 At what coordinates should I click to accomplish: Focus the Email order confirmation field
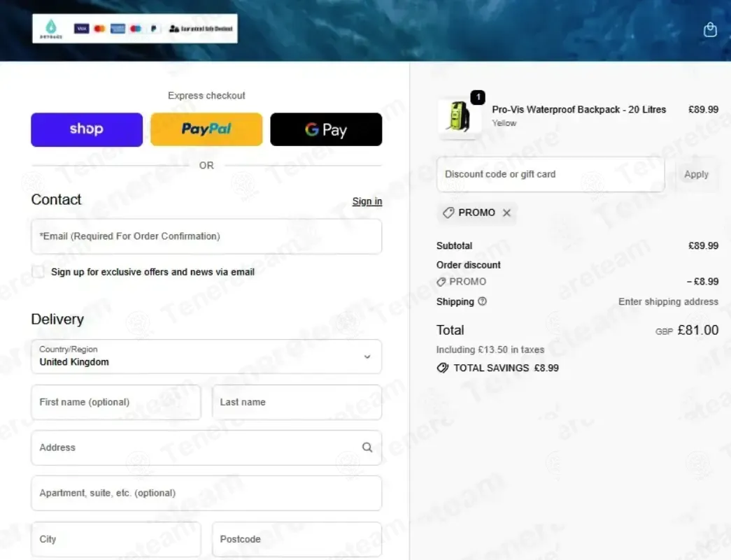coord(206,237)
